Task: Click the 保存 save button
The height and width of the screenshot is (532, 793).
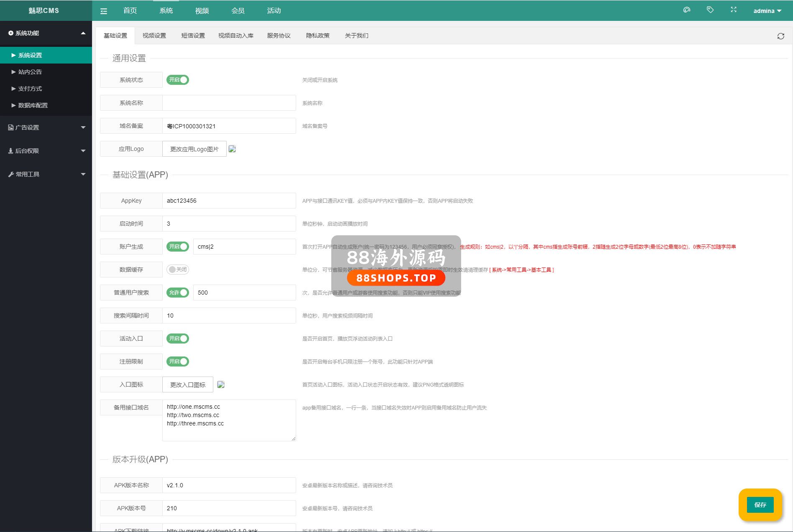Action: click(760, 505)
